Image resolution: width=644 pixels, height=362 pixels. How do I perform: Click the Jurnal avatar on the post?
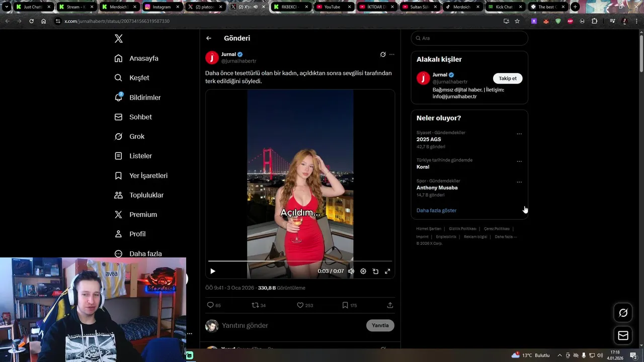[212, 58]
